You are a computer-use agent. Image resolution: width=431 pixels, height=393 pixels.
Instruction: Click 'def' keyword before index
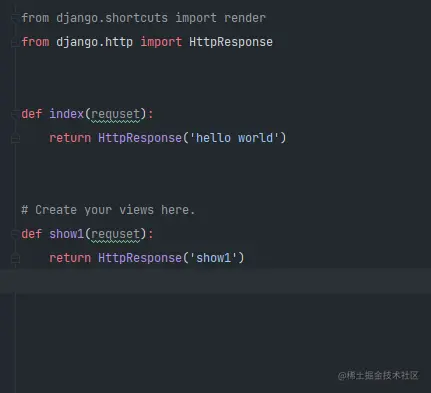point(32,114)
